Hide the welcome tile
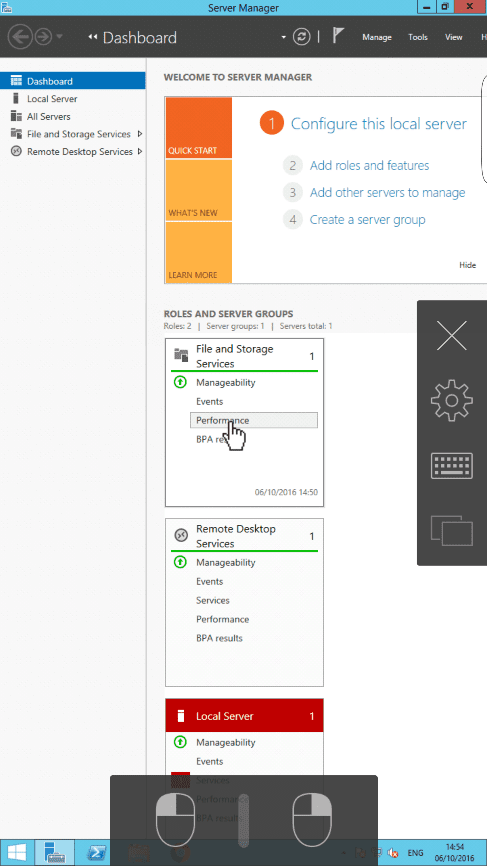Image resolution: width=487 pixels, height=866 pixels. (467, 265)
